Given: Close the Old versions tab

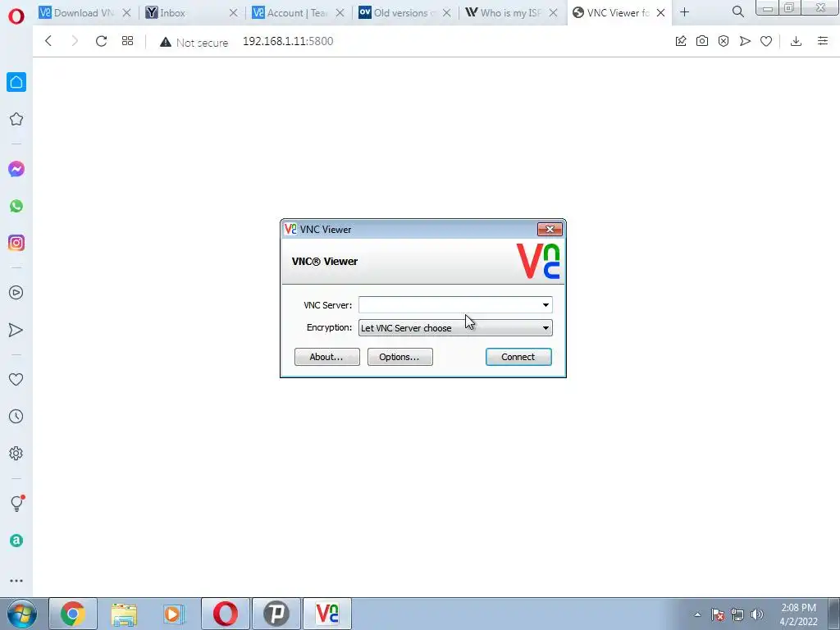Looking at the screenshot, I should tap(447, 13).
